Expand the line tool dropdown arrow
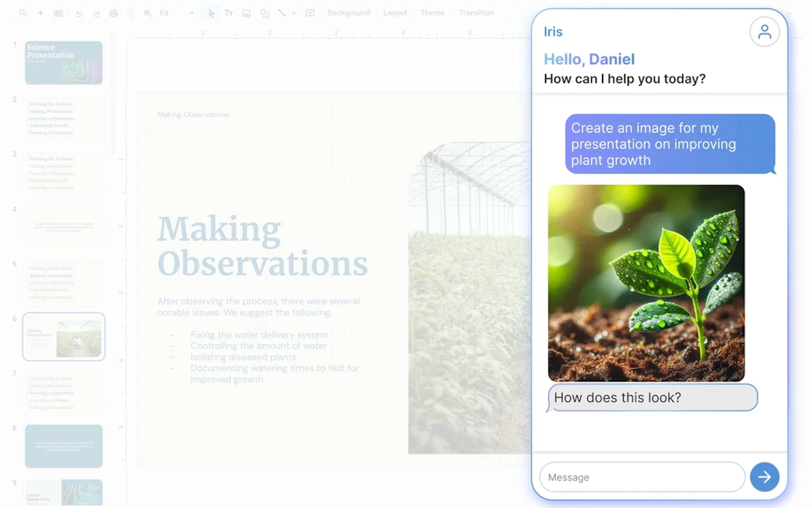 [294, 13]
